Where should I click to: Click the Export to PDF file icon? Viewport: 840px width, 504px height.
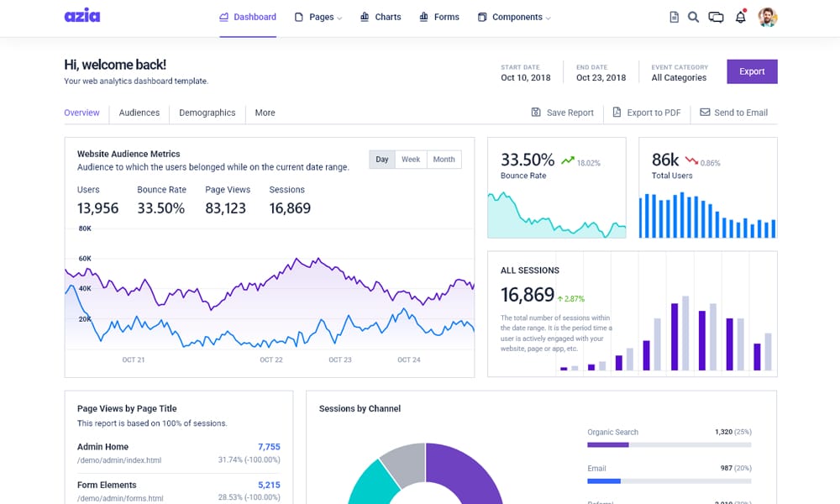tap(617, 112)
